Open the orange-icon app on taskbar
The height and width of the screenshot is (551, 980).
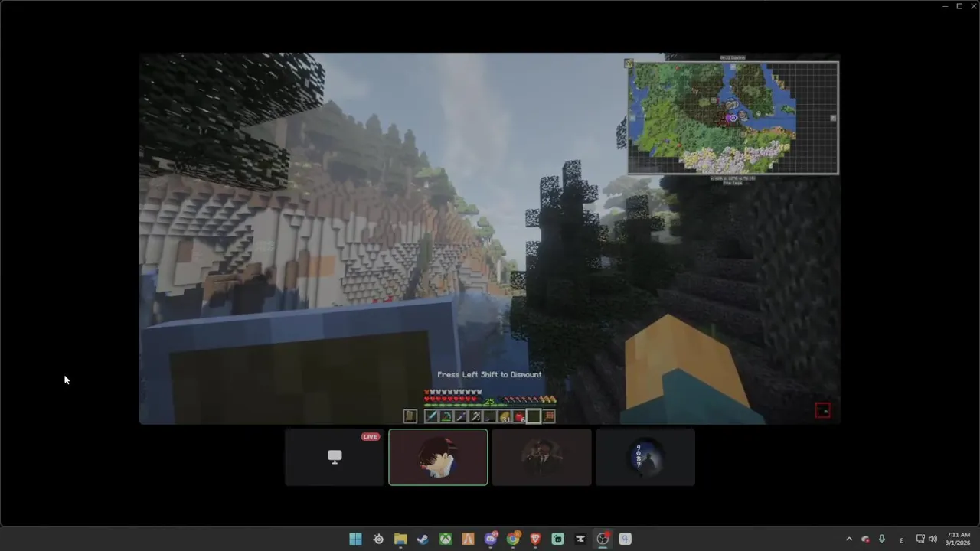tap(468, 539)
